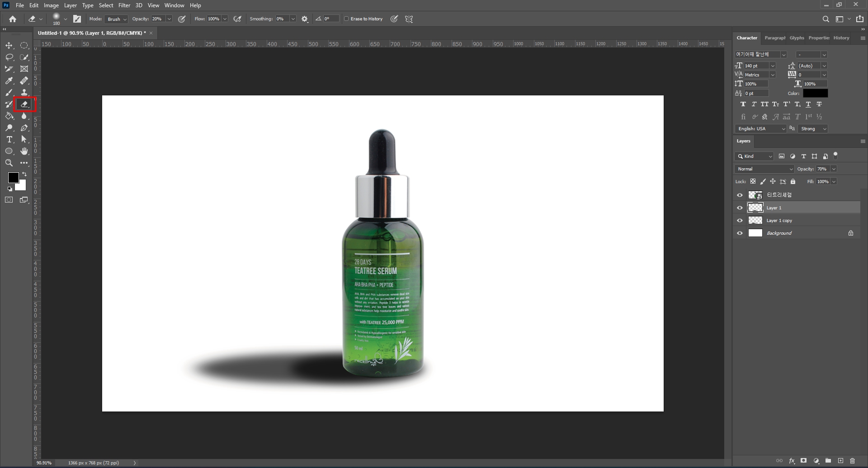Select the Dodge tool
The image size is (868, 468).
9,128
